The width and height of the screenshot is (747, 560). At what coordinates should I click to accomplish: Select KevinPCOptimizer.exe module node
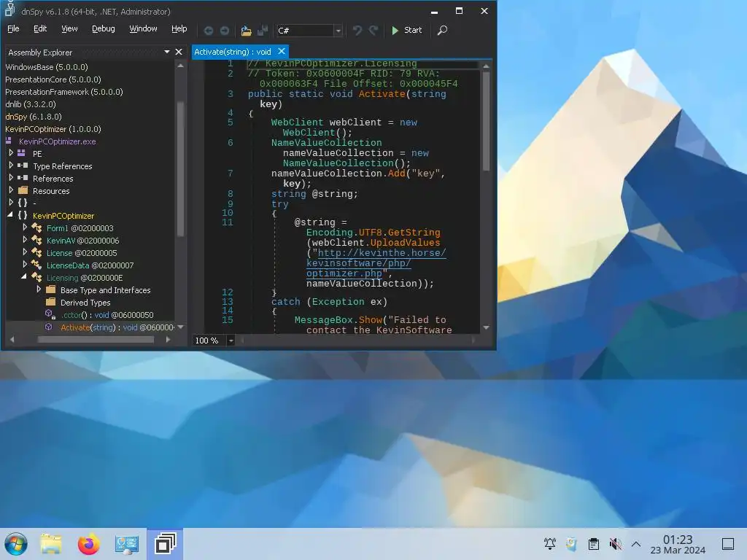point(57,141)
